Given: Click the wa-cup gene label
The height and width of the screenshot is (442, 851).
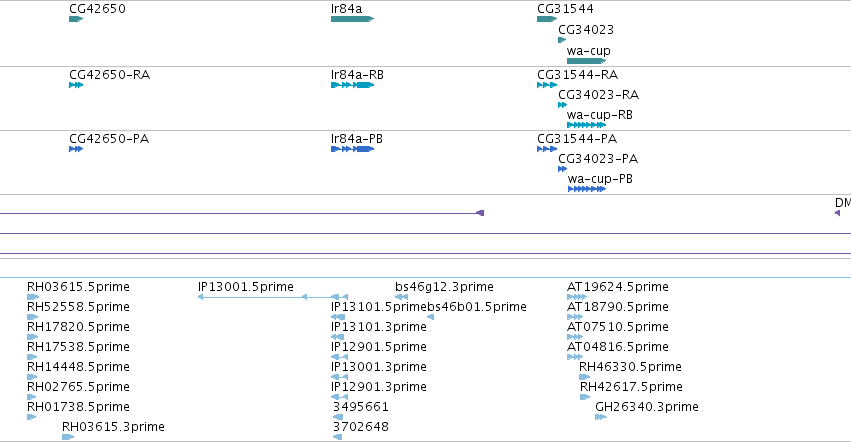Looking at the screenshot, I should coord(588,50).
